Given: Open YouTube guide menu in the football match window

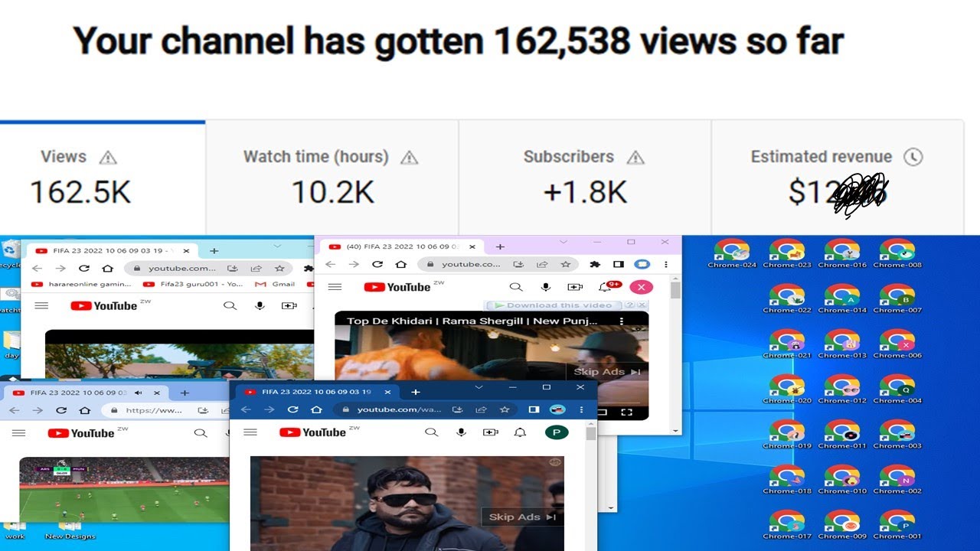Looking at the screenshot, I should pos(19,433).
